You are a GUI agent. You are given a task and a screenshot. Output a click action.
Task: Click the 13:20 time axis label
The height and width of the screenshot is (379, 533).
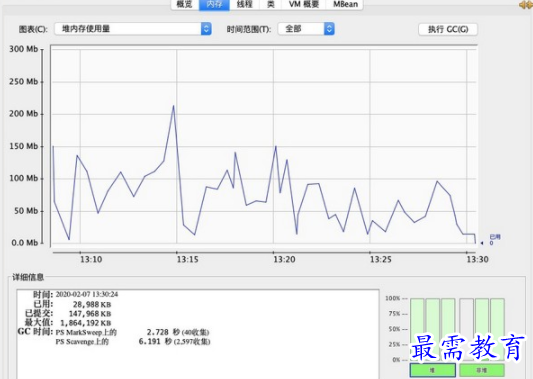point(284,260)
